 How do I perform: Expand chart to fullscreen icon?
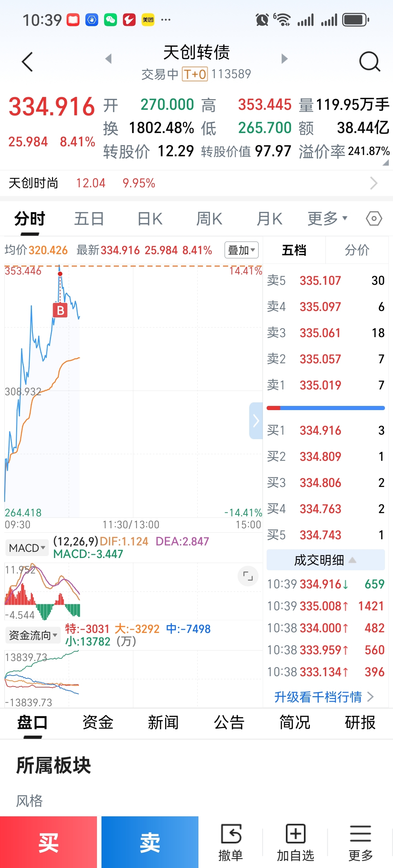click(x=248, y=576)
